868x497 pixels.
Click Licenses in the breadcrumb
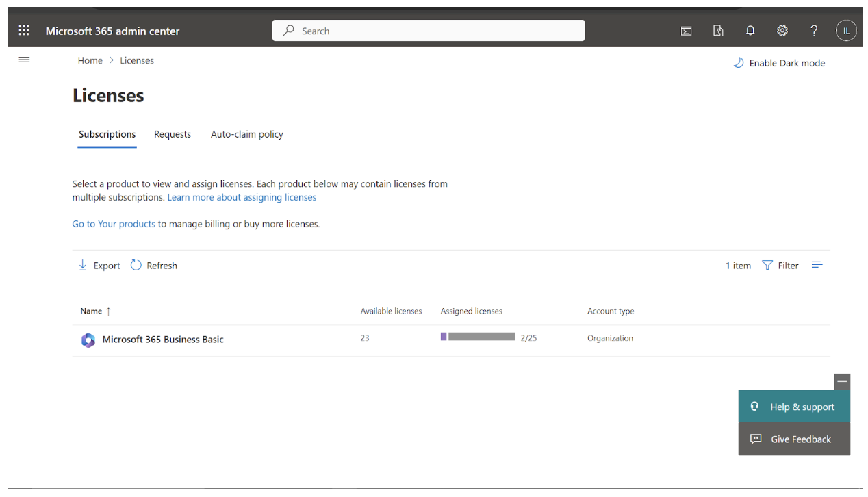pyautogui.click(x=137, y=60)
